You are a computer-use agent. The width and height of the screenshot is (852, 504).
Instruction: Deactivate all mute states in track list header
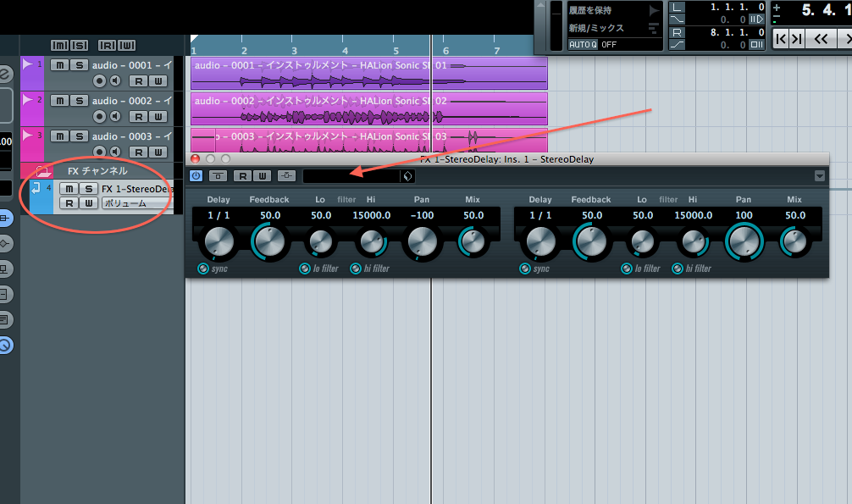(x=59, y=46)
